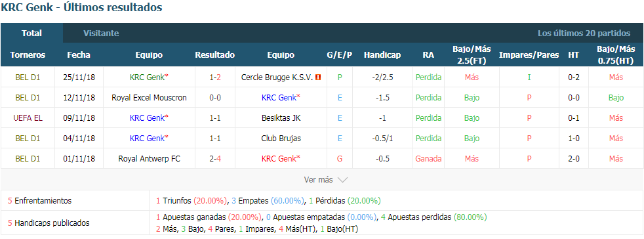Click the UEFA EL tournament label

(28, 118)
